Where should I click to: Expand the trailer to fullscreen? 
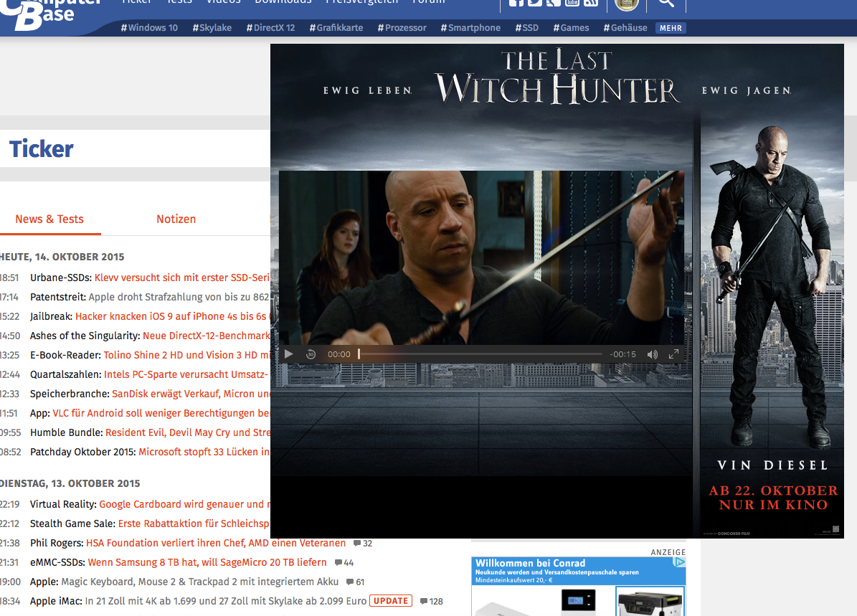click(674, 354)
